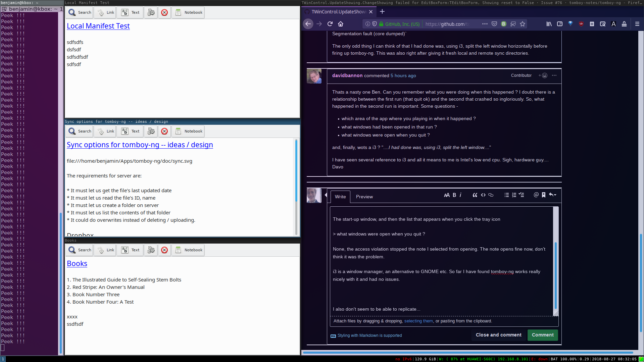Screen dimensions: 644x362
Task: Switch to the Preview tab
Action: (364, 197)
